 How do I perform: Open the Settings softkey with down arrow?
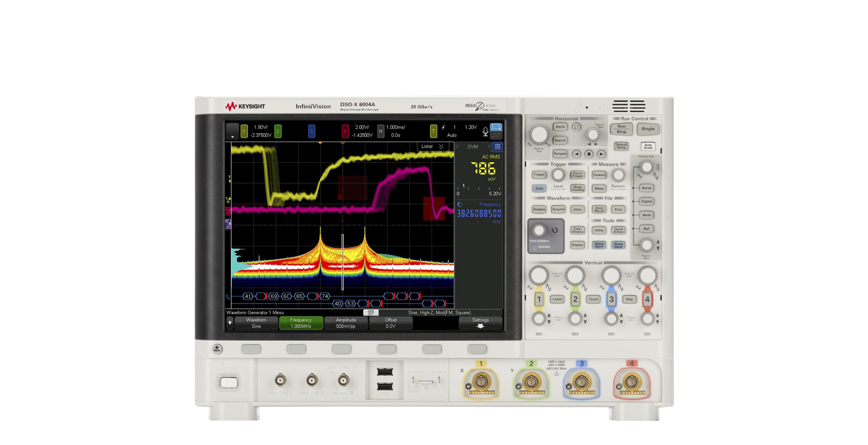480,322
